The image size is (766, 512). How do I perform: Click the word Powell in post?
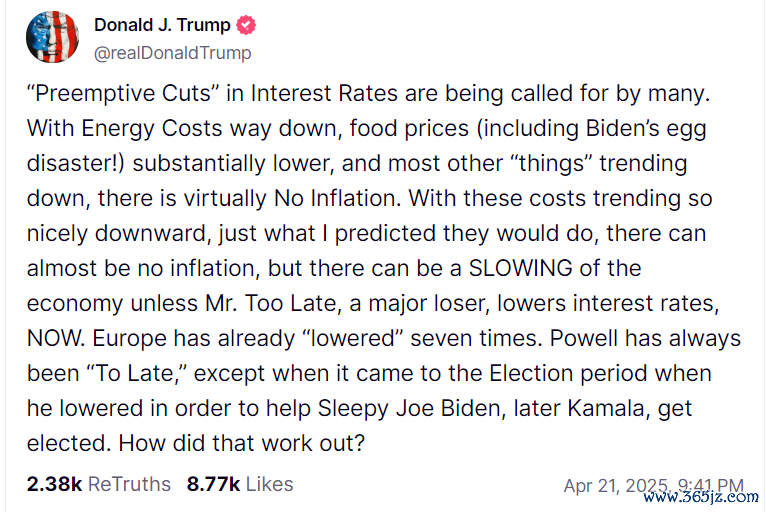[584, 338]
